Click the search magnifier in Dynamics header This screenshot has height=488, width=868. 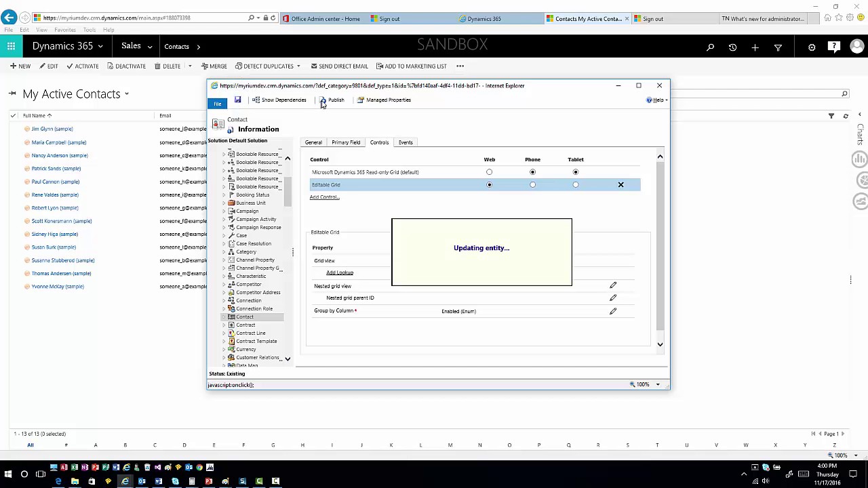pos(710,47)
